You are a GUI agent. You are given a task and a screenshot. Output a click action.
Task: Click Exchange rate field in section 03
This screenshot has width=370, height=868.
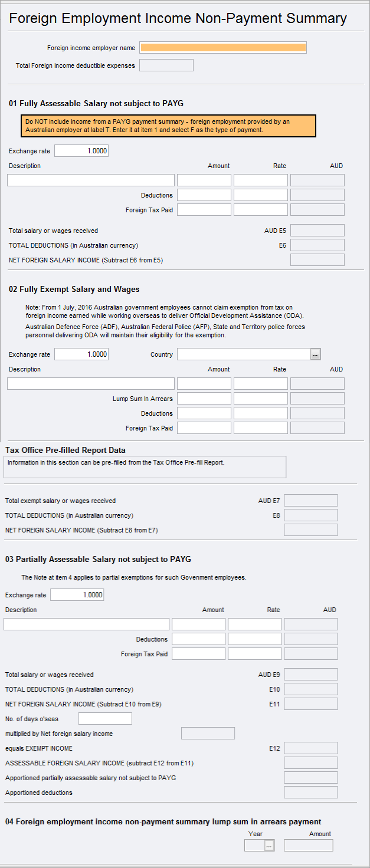point(77,595)
